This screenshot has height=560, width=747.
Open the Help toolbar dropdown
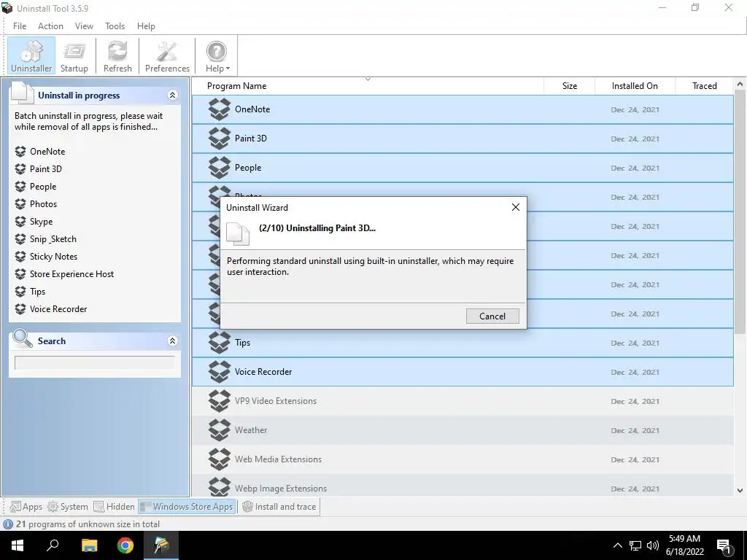pyautogui.click(x=217, y=55)
